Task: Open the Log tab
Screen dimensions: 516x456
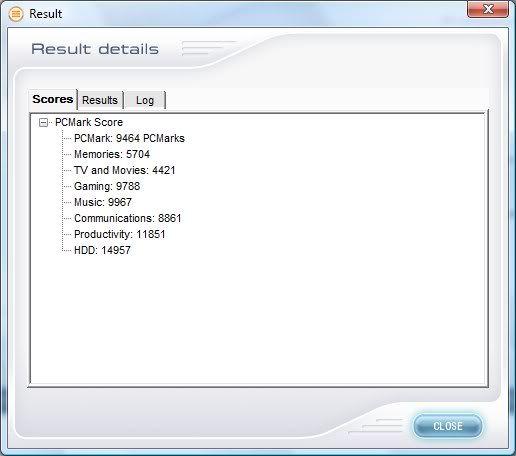Action: pos(145,100)
